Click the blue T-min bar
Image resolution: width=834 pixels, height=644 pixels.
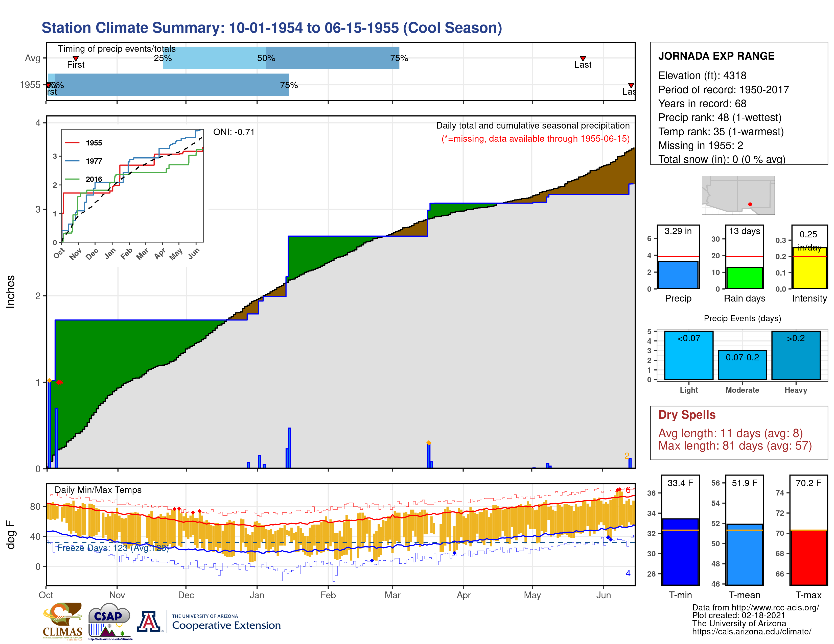tap(681, 552)
